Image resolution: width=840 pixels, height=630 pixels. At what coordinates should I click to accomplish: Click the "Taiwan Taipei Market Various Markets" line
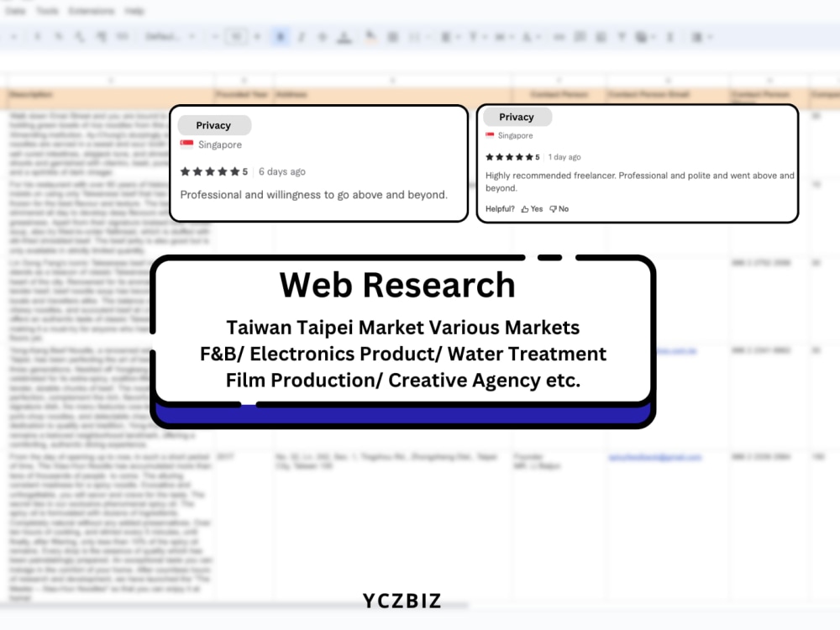[x=403, y=328]
